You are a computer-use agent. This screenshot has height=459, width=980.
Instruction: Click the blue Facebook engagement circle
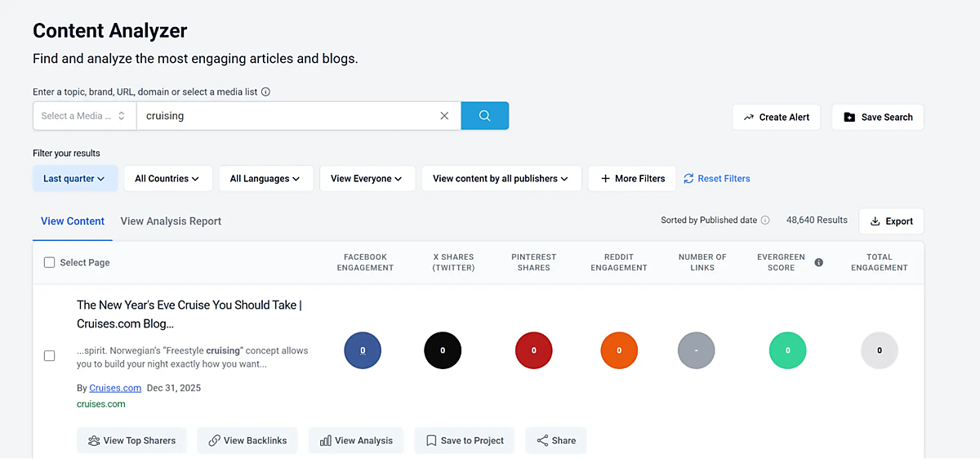(x=363, y=350)
